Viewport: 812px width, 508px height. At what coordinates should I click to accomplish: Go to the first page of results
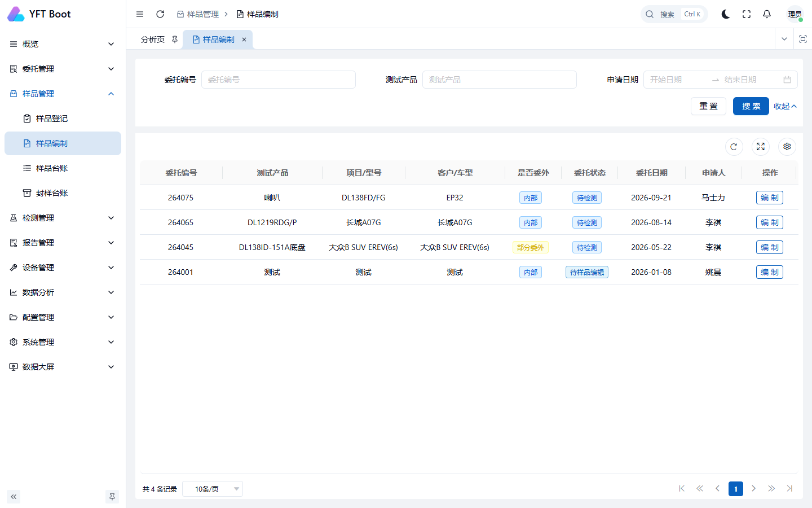pos(682,489)
